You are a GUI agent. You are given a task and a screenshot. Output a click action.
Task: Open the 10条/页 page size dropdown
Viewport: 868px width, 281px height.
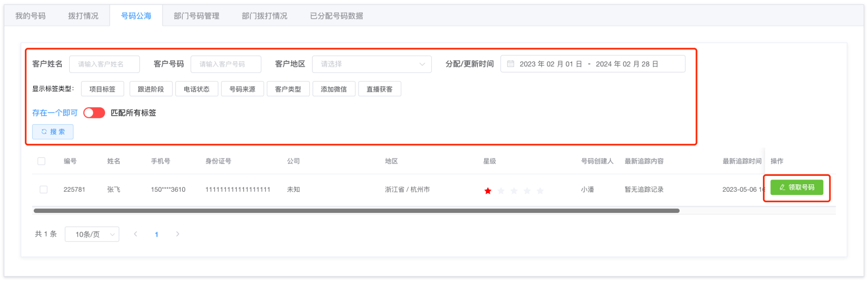92,234
